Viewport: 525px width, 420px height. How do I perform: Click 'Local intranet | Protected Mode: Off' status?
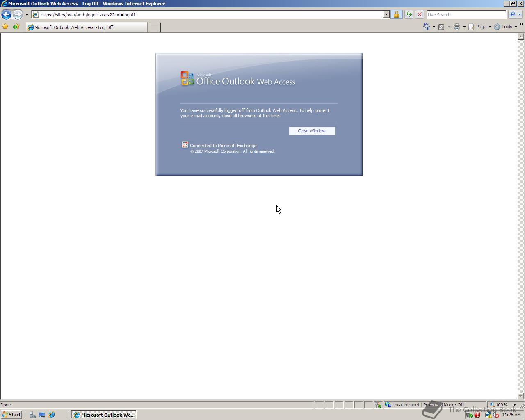[428, 405]
